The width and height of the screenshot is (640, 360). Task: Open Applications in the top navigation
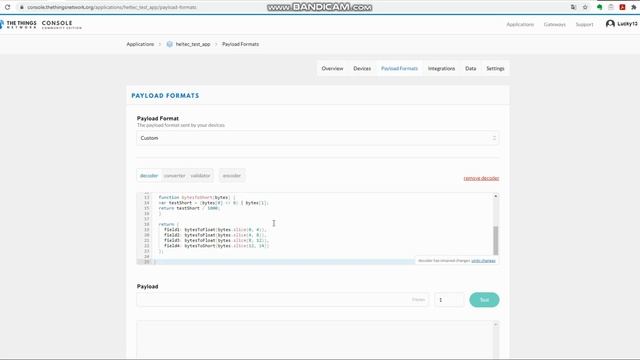click(520, 24)
